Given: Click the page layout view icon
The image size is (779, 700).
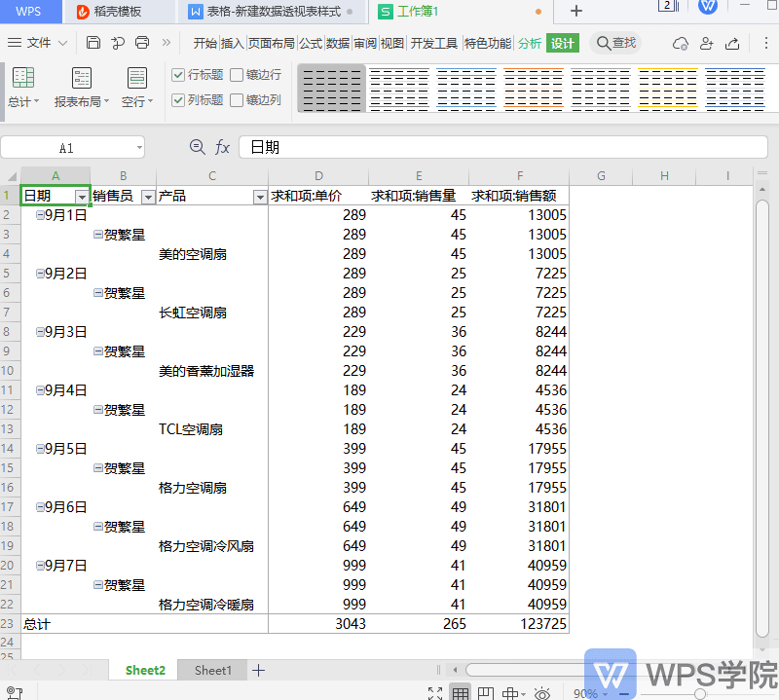Looking at the screenshot, I should click(486, 692).
